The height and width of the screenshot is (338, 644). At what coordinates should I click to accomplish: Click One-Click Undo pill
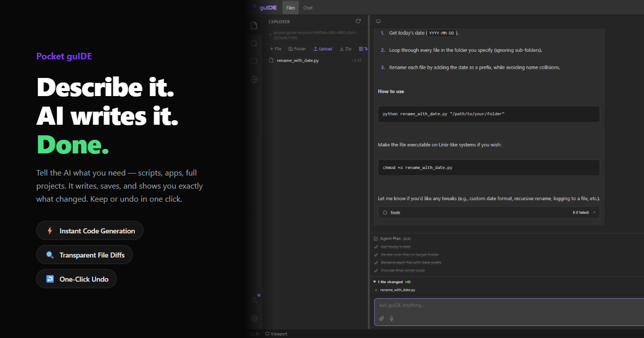(76, 279)
